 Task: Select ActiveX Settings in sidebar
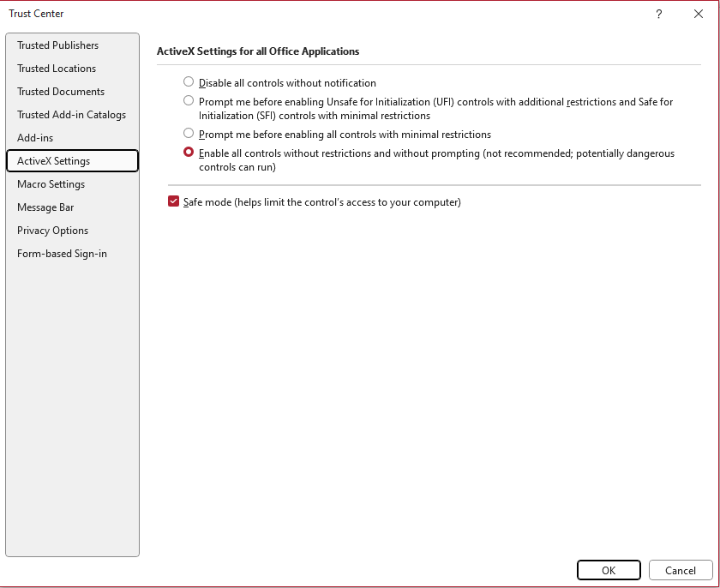[53, 161]
